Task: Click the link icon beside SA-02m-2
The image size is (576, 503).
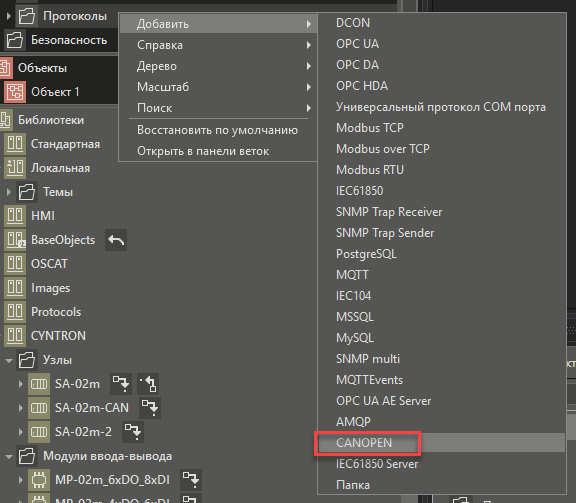Action: pos(133,432)
